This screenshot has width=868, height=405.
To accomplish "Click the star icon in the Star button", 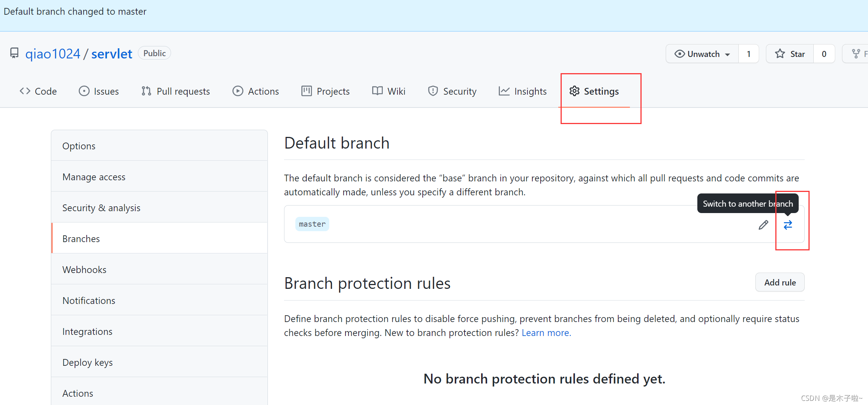I will point(780,54).
